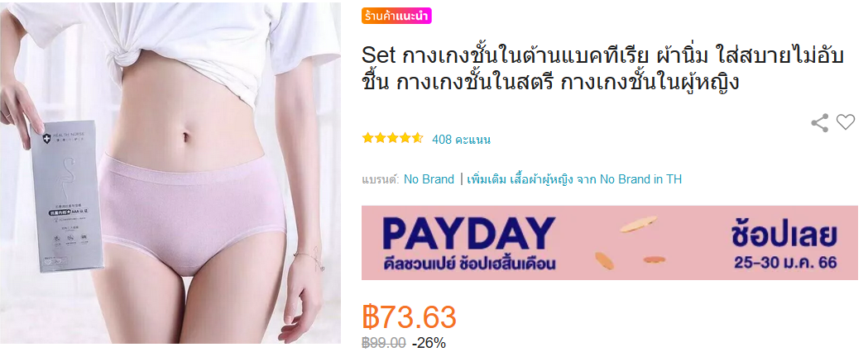This screenshot has width=868, height=352.
Task: Click the share icon beside the heart
Action: point(819,122)
